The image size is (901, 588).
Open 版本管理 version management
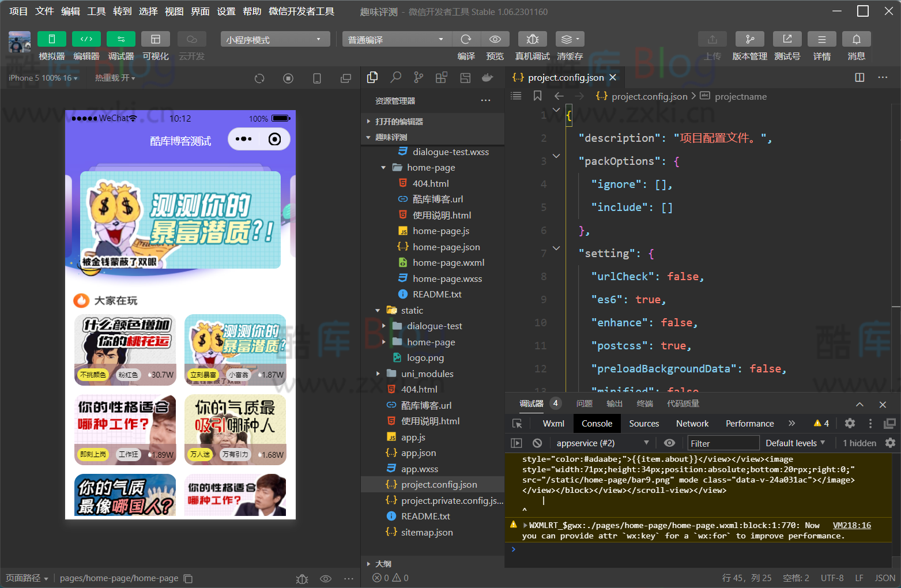749,39
